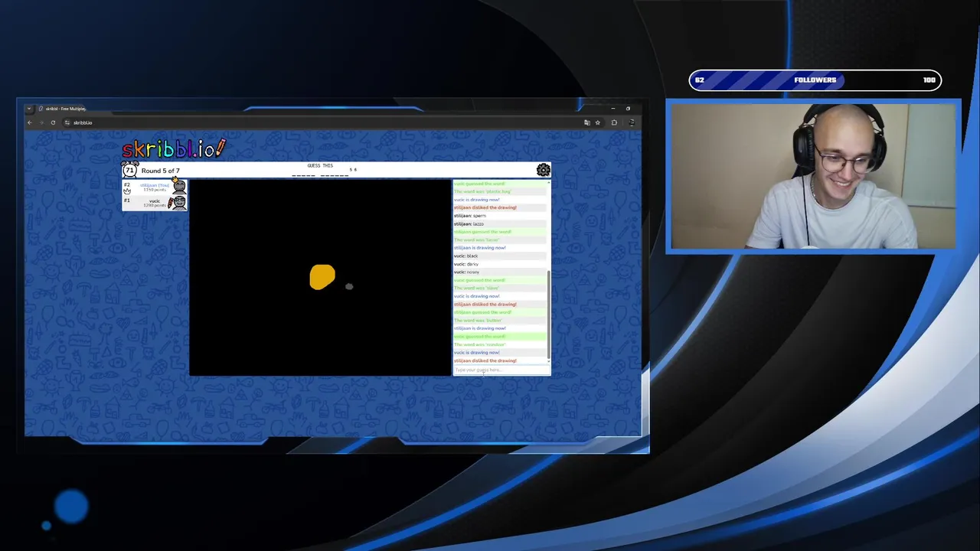Open the browser profile menu icon
The height and width of the screenshot is (551, 980).
pos(632,122)
